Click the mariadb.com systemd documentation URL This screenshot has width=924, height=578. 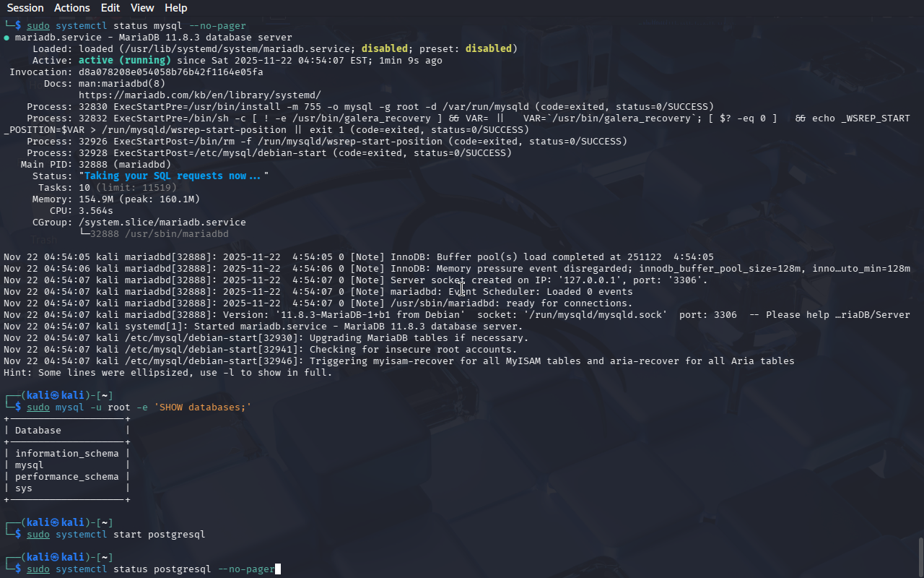pyautogui.click(x=199, y=95)
